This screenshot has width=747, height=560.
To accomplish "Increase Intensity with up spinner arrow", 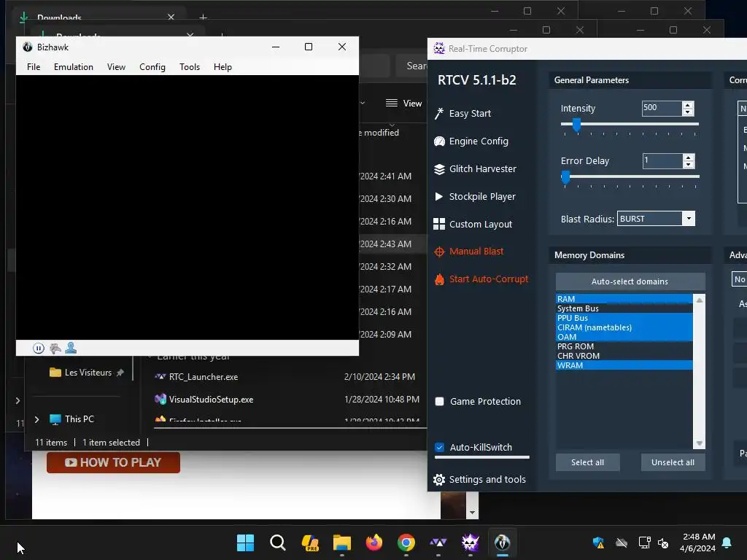I will tap(687, 105).
